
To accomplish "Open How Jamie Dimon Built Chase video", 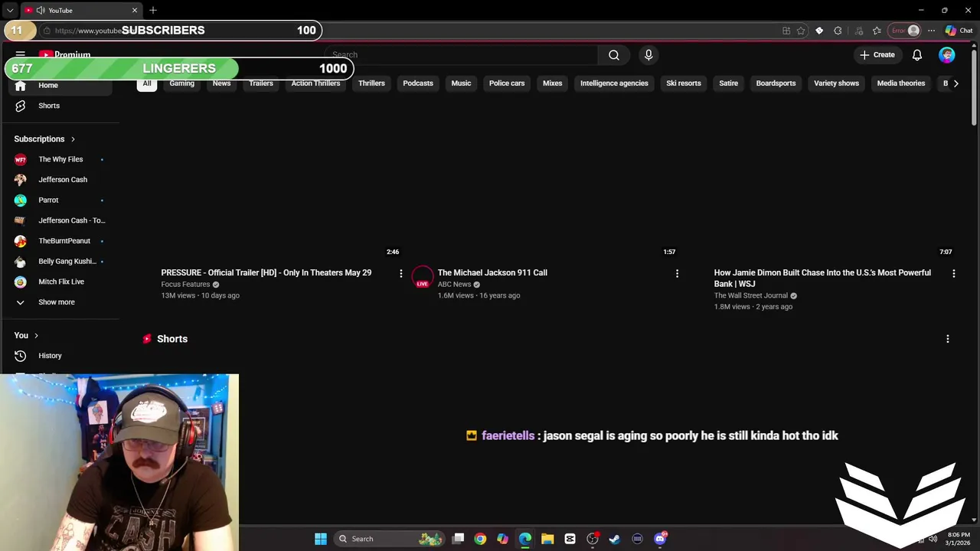I will coord(822,279).
